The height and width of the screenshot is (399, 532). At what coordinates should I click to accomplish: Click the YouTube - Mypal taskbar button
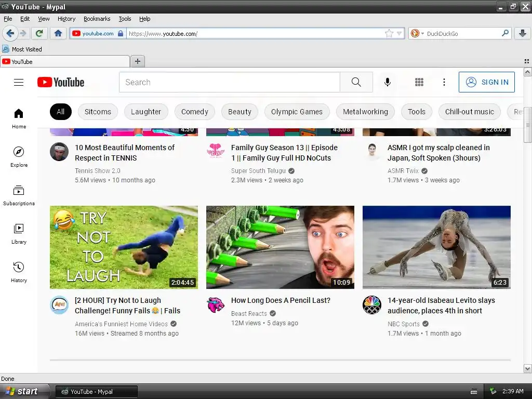(x=97, y=392)
